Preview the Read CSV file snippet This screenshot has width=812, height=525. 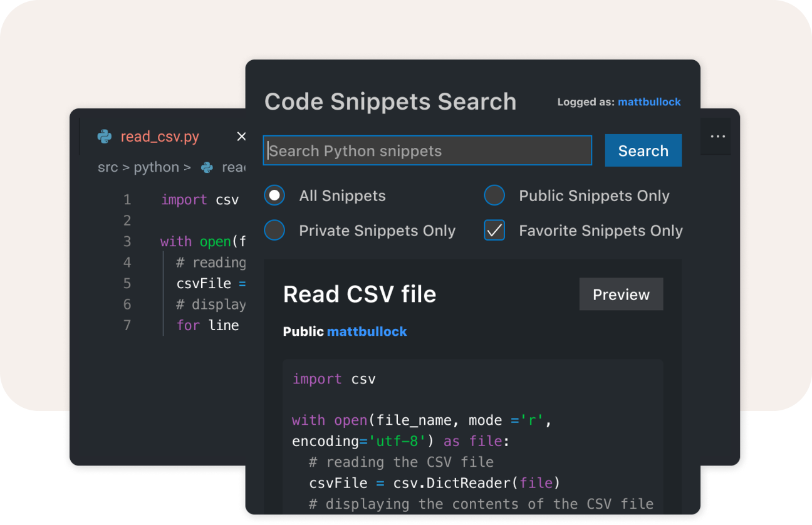(x=621, y=294)
